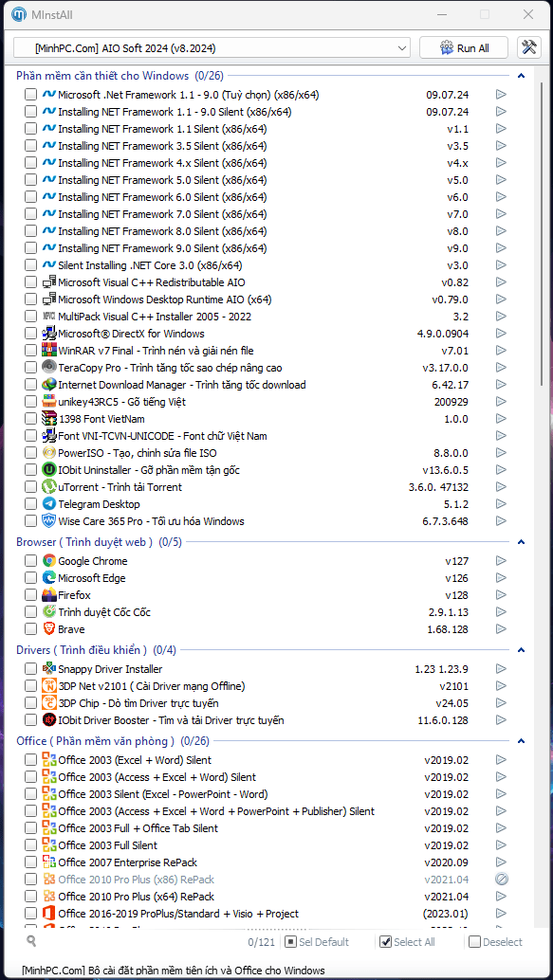Open the wrench and screwdriver settings icon
553x980 pixels.
(x=529, y=47)
